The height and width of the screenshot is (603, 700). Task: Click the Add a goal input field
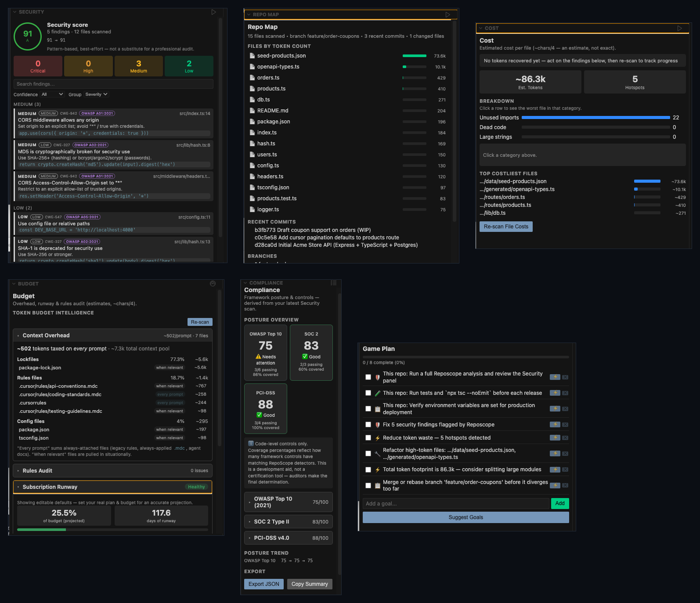[456, 504]
